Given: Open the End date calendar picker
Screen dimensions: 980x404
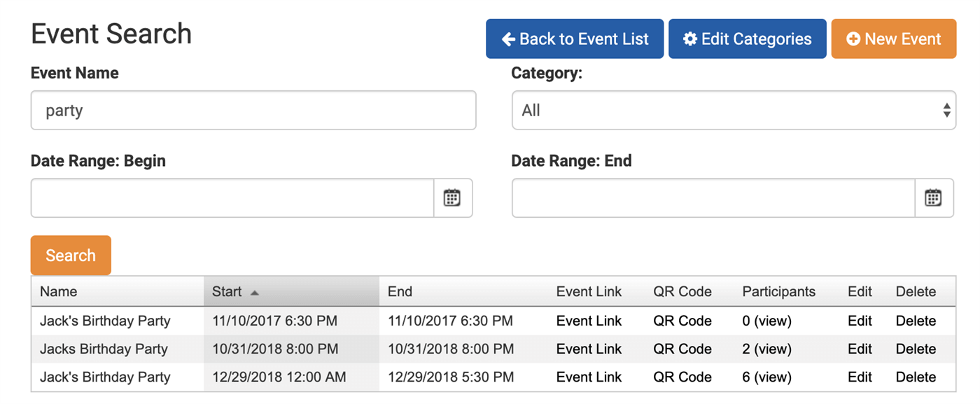Looking at the screenshot, I should 934,198.
